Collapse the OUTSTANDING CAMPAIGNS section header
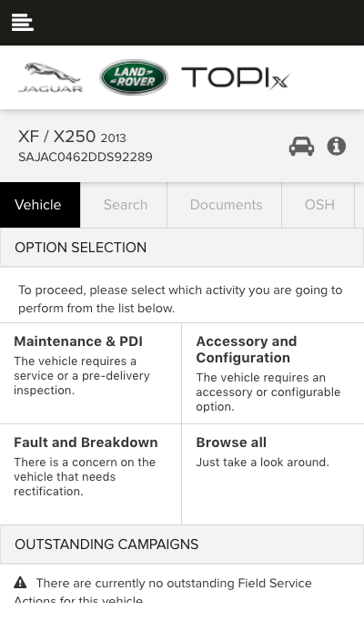Image resolution: width=364 pixels, height=621 pixels. 182,545
